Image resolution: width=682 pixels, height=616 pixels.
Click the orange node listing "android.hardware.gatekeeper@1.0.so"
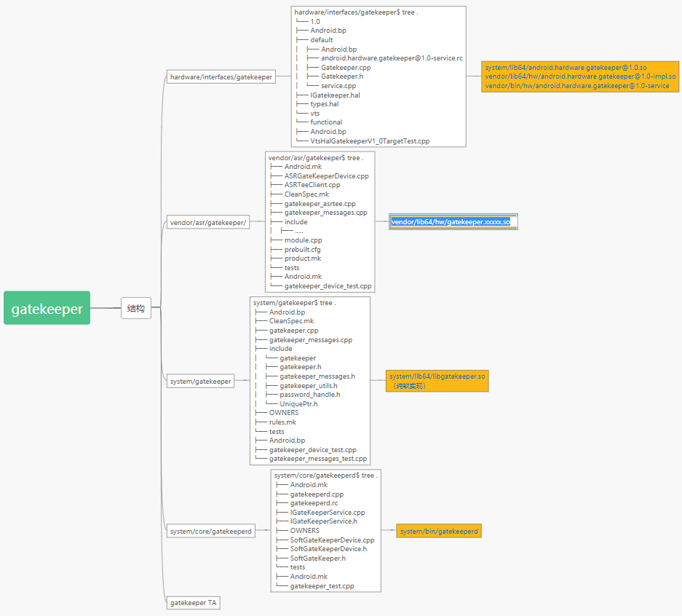579,76
